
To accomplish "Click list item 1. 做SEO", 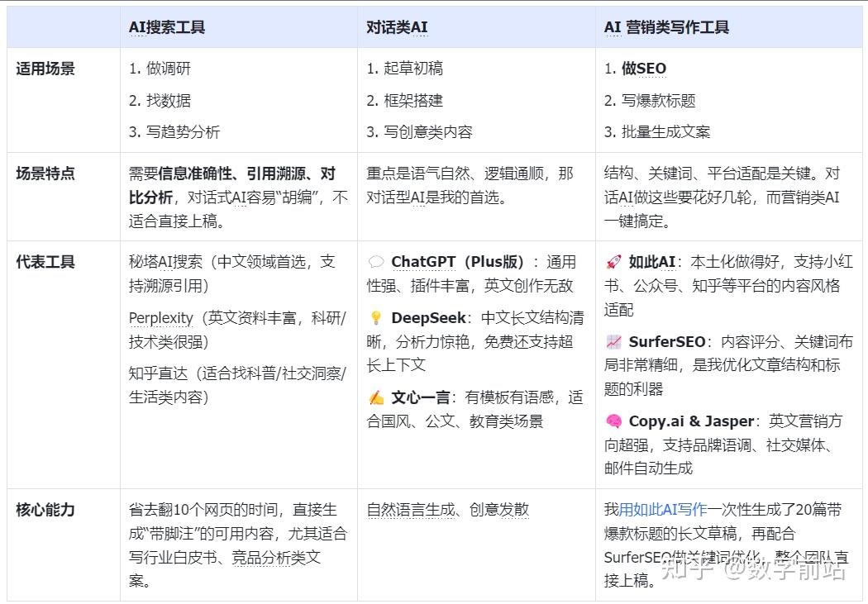I will tap(635, 69).
